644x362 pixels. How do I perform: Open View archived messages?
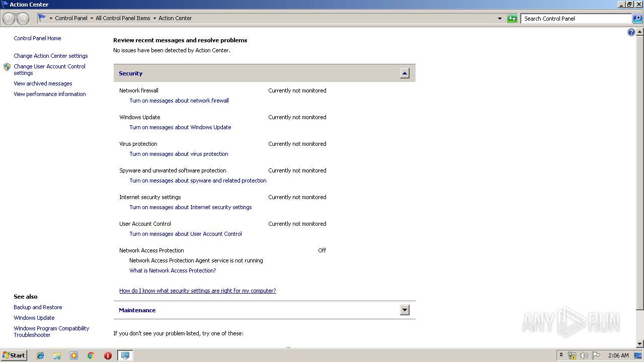coord(43,83)
